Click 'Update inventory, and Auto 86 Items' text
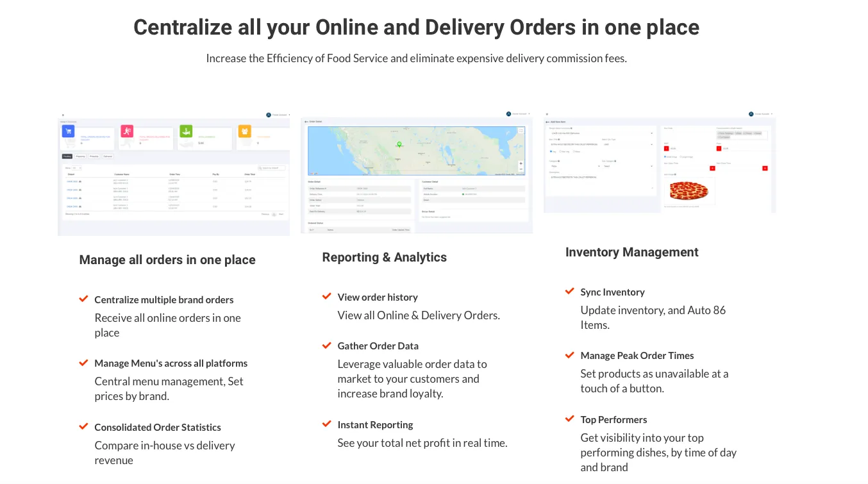868x484 pixels. point(653,317)
